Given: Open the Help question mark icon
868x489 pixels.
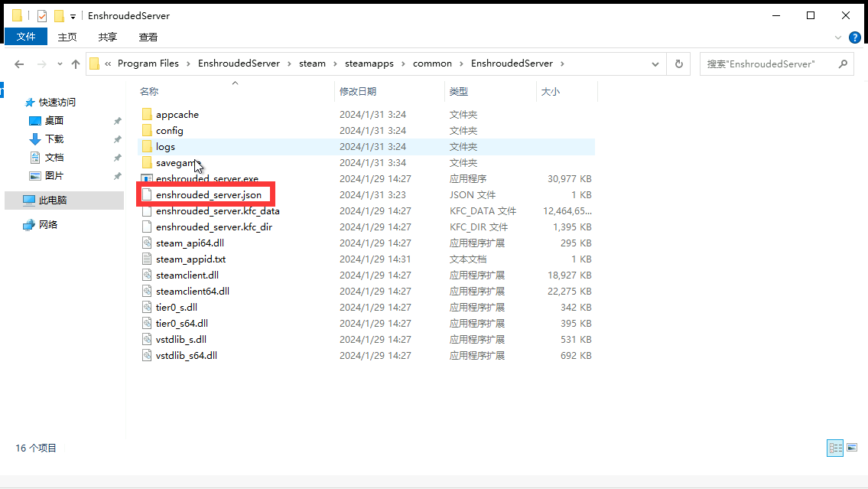Looking at the screenshot, I should tap(855, 37).
